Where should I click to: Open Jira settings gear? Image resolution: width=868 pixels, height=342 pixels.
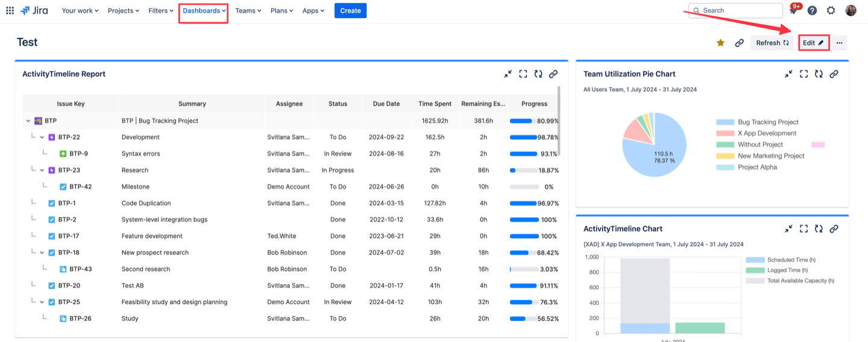click(x=831, y=10)
